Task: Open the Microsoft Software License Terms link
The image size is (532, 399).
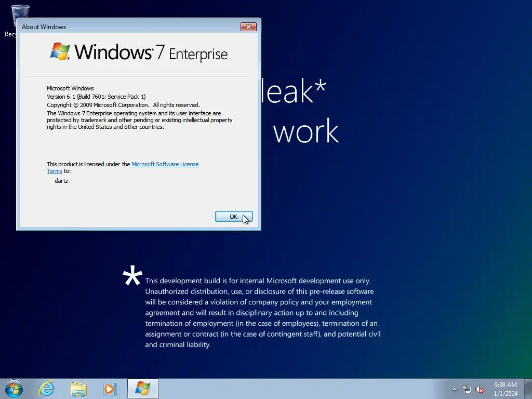Action: [x=165, y=164]
